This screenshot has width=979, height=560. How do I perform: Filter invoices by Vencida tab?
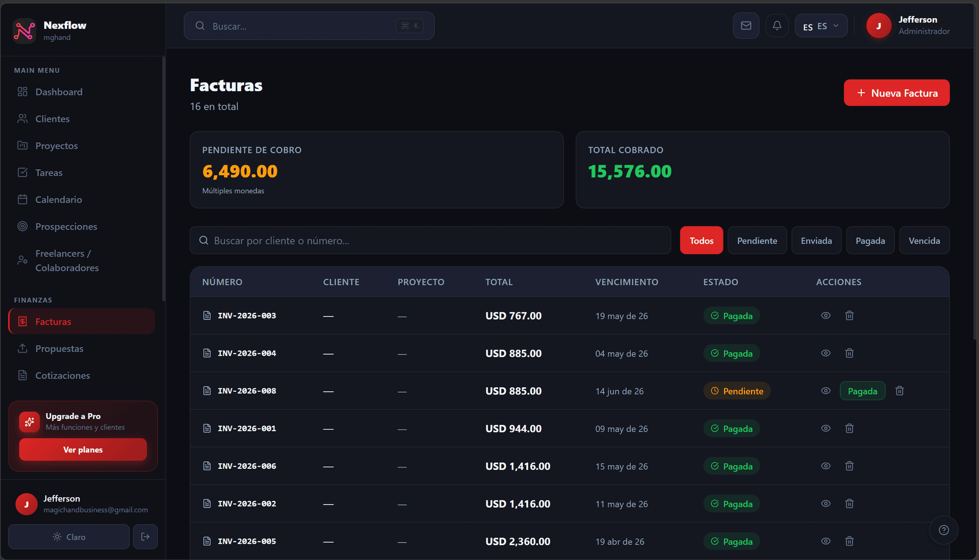pyautogui.click(x=924, y=241)
